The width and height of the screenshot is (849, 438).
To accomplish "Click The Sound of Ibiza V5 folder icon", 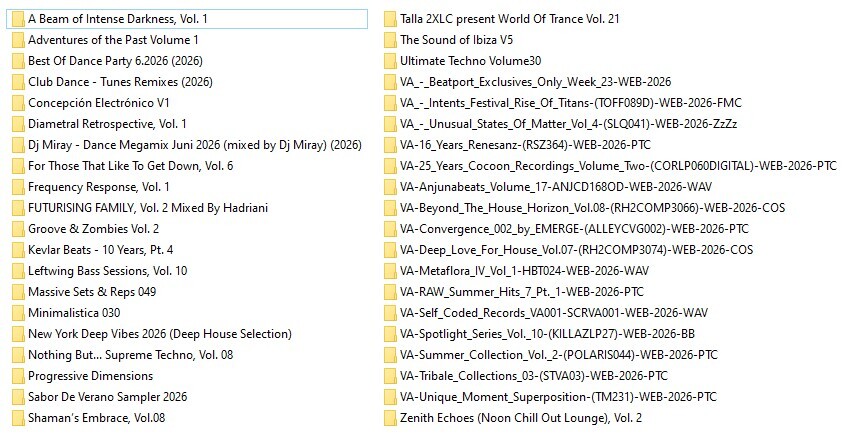I will (x=390, y=40).
